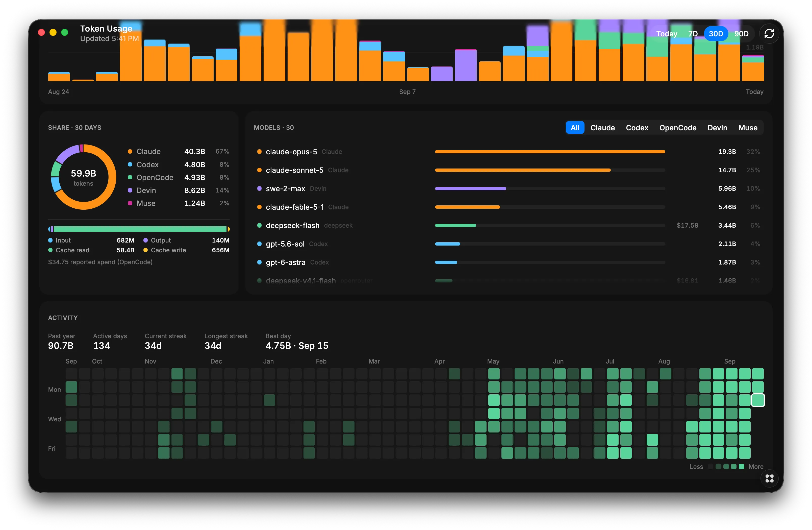Select the deepseek-v4.1-flash model row
The width and height of the screenshot is (812, 530).
(508, 280)
